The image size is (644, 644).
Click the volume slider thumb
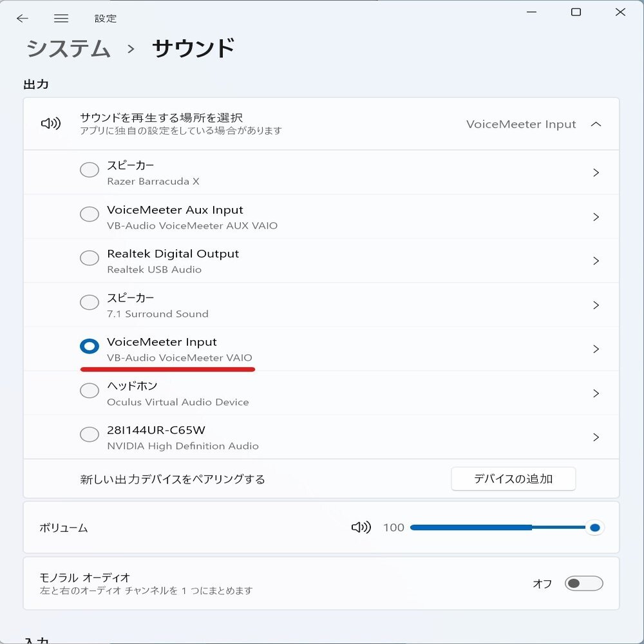(x=594, y=527)
